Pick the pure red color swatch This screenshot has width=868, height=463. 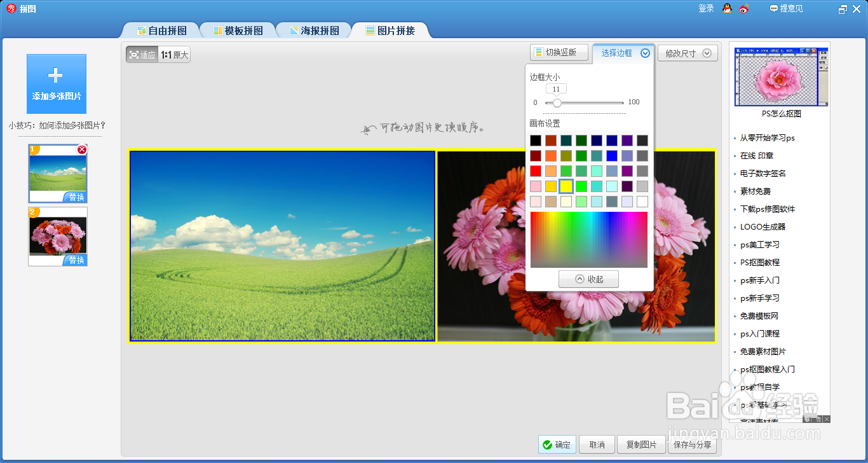[x=536, y=171]
